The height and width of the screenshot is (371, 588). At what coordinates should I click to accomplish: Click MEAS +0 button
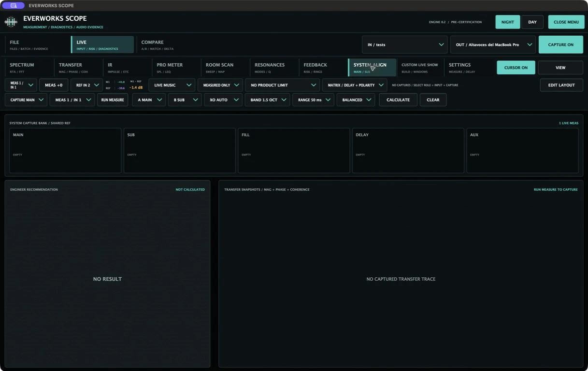pyautogui.click(x=54, y=85)
